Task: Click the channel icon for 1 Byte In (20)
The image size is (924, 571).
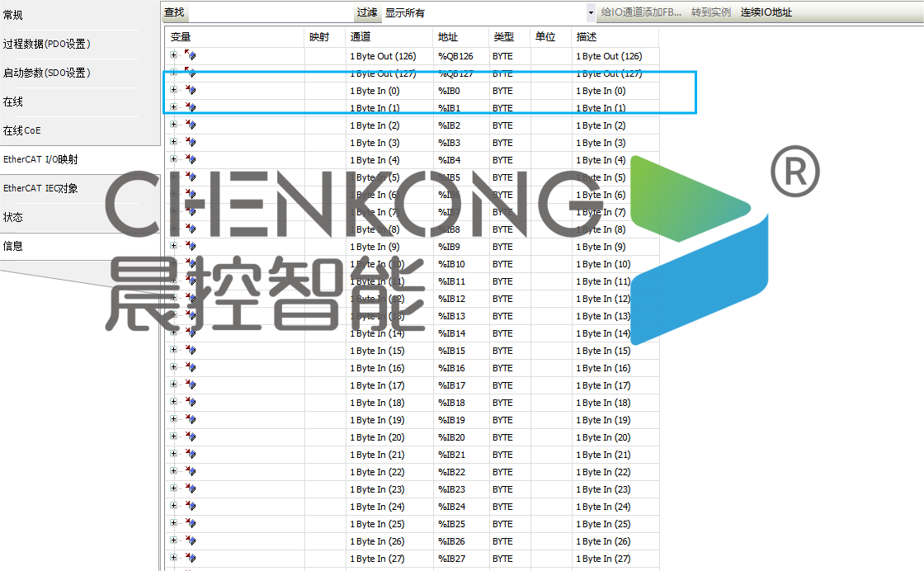Action: pyautogui.click(x=191, y=437)
